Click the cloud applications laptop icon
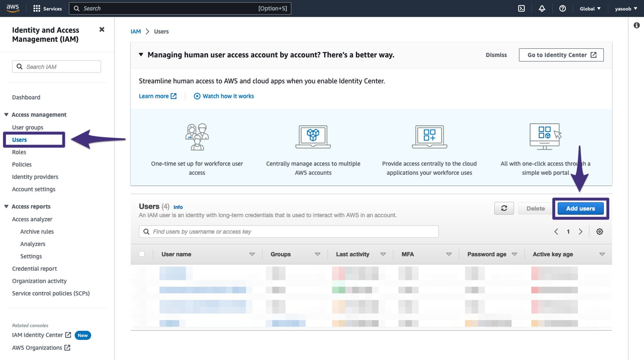Viewport: 644px width, 360px height. [430, 137]
